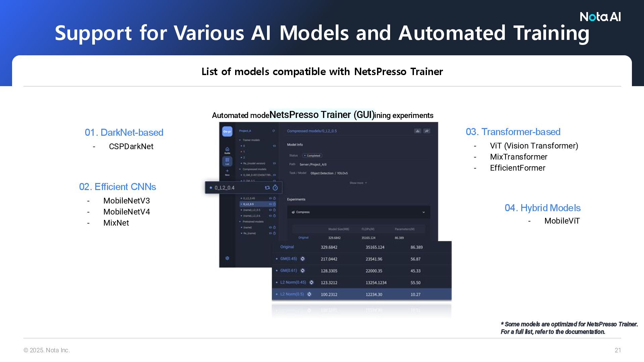
Task: Expand the Compress experiments chevron
Action: pyautogui.click(x=423, y=212)
